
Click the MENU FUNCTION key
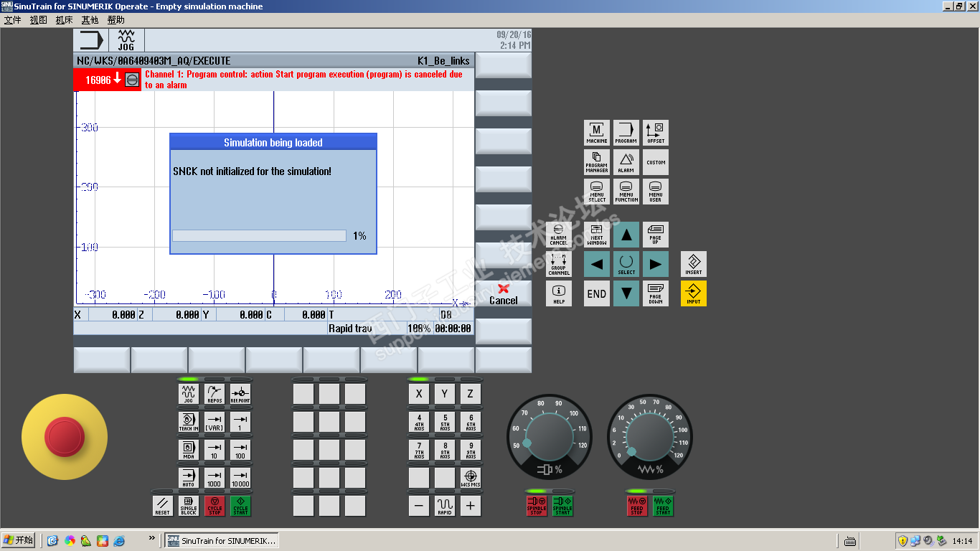pyautogui.click(x=626, y=192)
